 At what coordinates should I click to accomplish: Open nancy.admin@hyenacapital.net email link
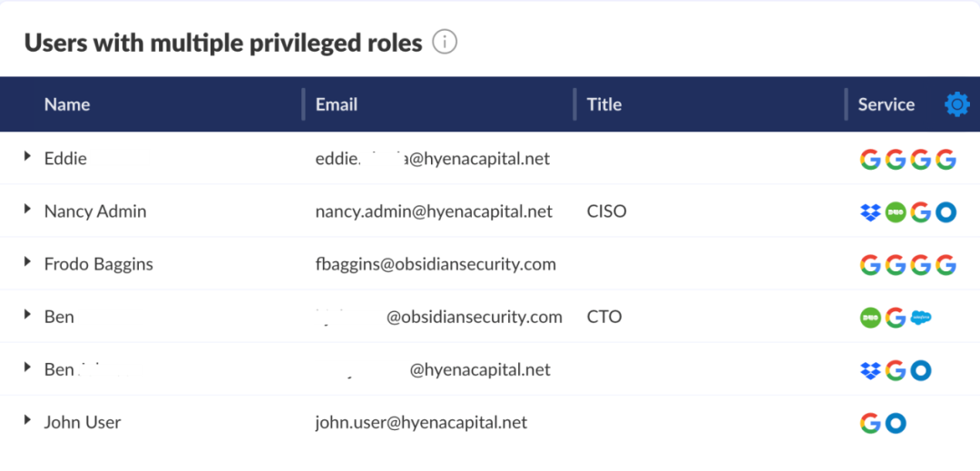[434, 211]
